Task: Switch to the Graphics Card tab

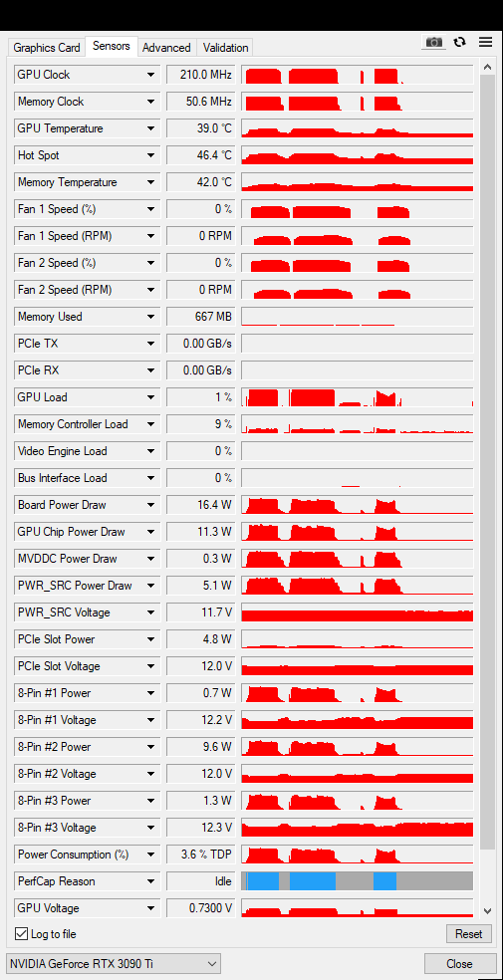Action: pyautogui.click(x=47, y=48)
